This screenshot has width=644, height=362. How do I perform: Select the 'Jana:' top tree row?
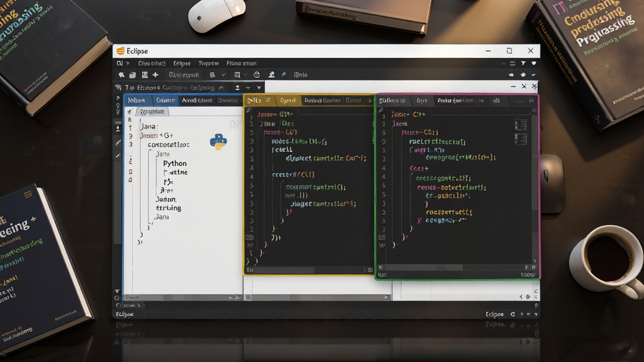(x=148, y=126)
